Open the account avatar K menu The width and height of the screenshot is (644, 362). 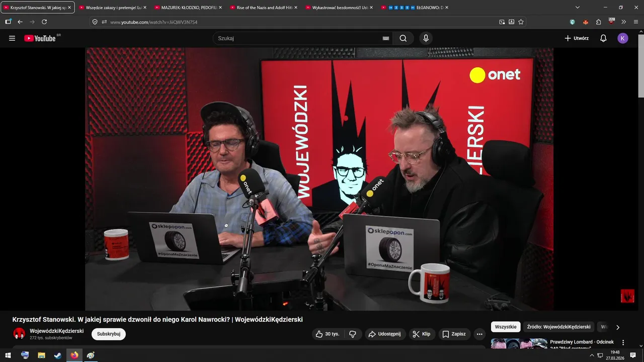(x=623, y=38)
